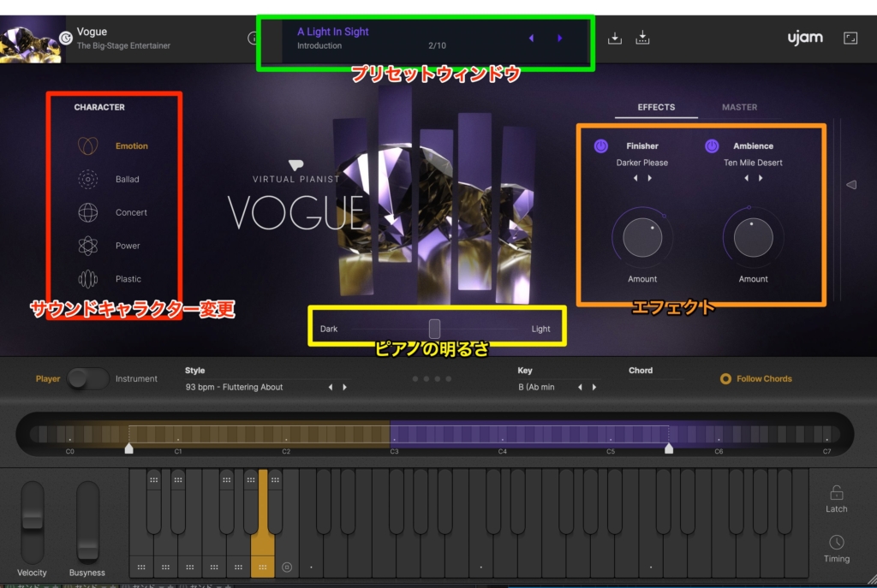
Task: Open the Timing settings via the clock icon
Action: pyautogui.click(x=836, y=544)
